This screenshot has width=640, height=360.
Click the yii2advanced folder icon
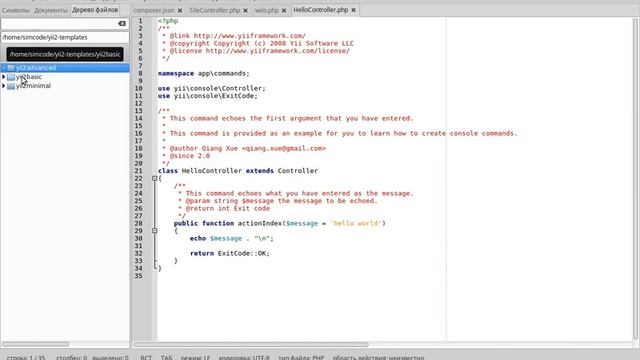(11, 68)
